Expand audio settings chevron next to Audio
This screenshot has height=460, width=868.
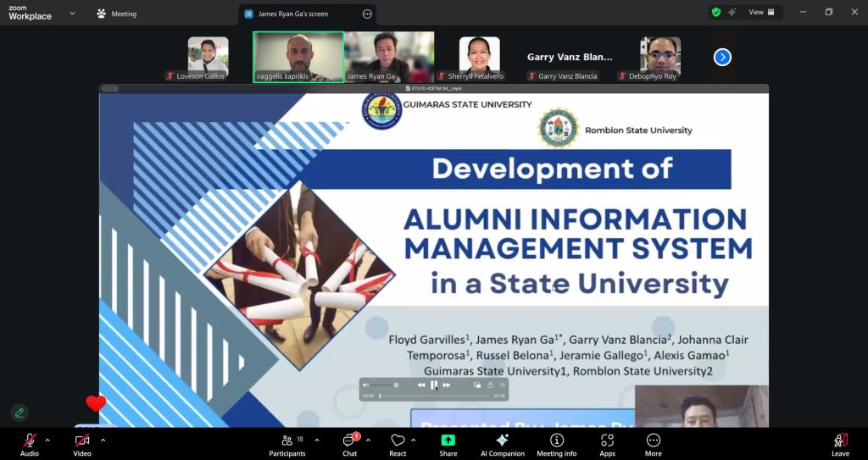[47, 440]
